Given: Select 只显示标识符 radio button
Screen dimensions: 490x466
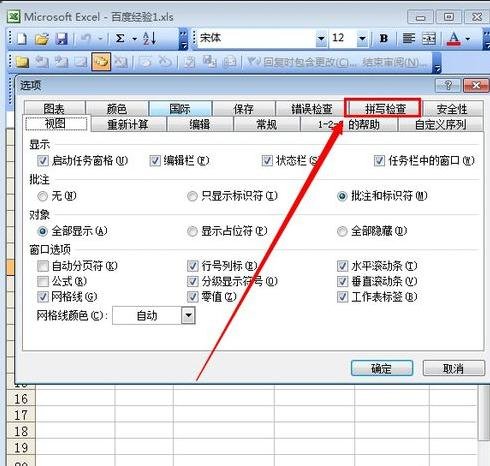Looking at the screenshot, I should coord(192,196).
